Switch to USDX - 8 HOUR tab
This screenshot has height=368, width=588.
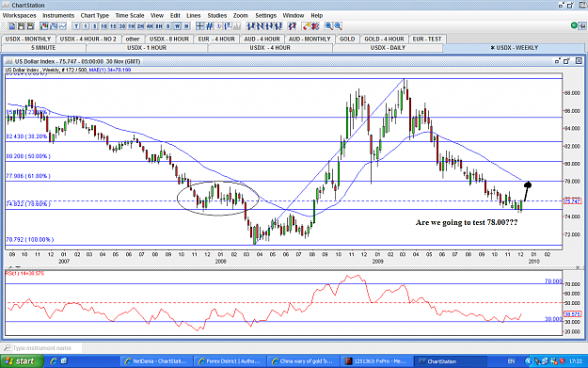[x=169, y=39]
